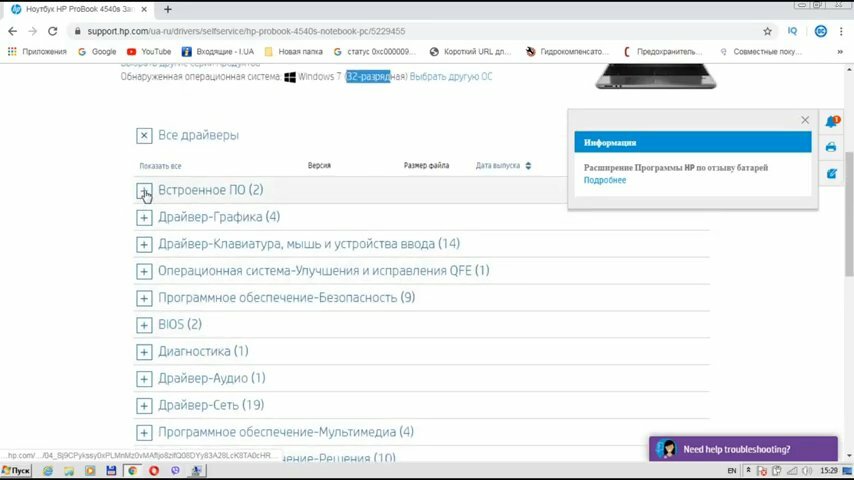This screenshot has width=854, height=480.
Task: Go back to the previous page
Action: (x=13, y=31)
